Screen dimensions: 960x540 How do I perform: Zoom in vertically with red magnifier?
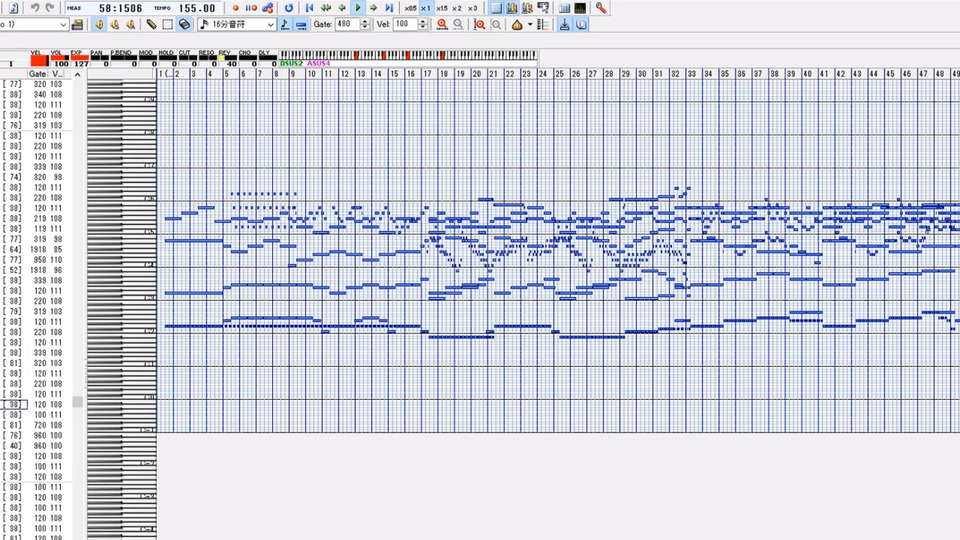(x=479, y=24)
